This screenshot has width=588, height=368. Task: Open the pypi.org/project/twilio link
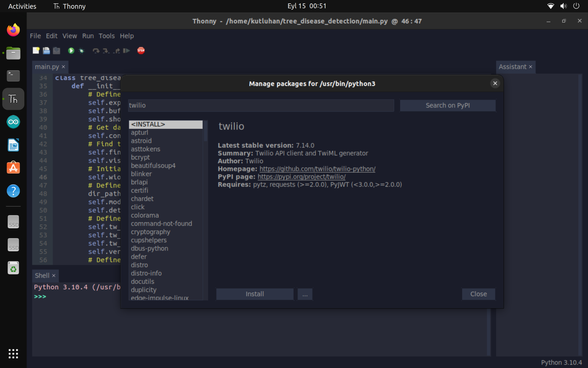click(301, 177)
